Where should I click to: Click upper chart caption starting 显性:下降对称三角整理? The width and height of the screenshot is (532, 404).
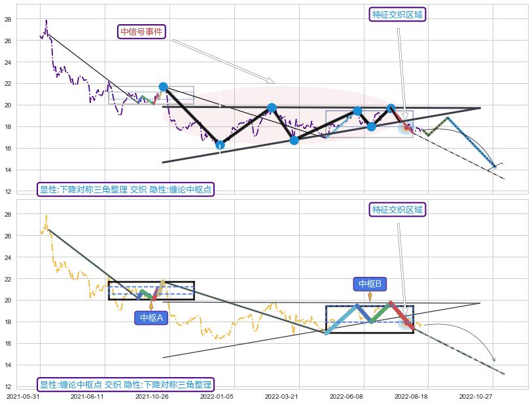click(126, 190)
